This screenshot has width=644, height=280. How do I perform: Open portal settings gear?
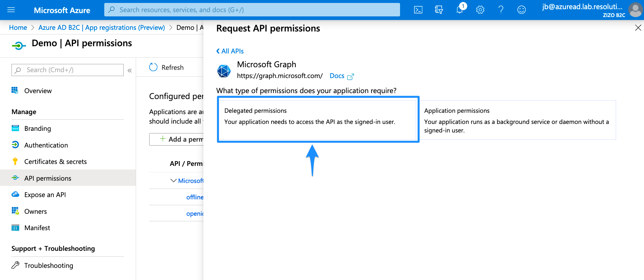coord(480,10)
